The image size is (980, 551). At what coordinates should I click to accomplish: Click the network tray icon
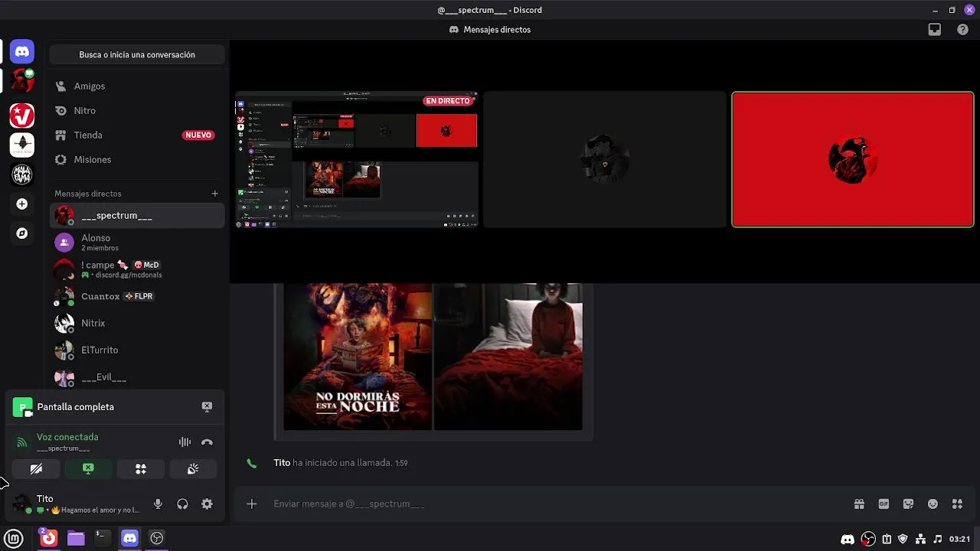(x=921, y=539)
